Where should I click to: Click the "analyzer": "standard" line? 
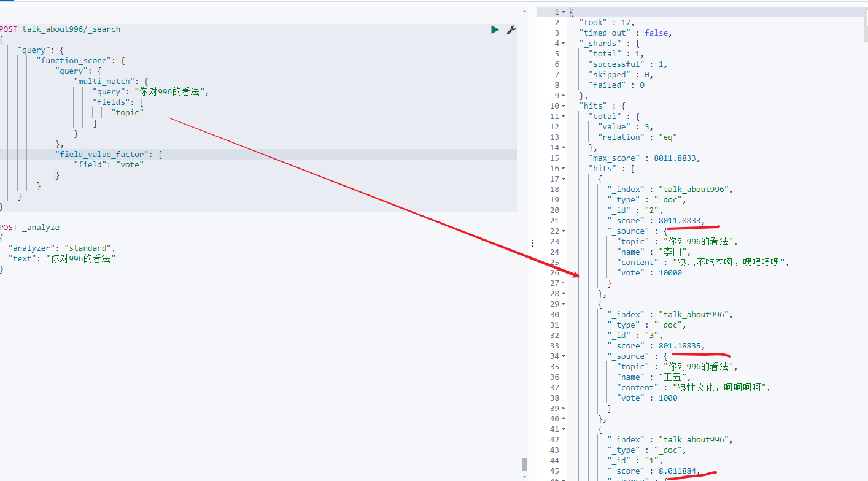tap(62, 248)
